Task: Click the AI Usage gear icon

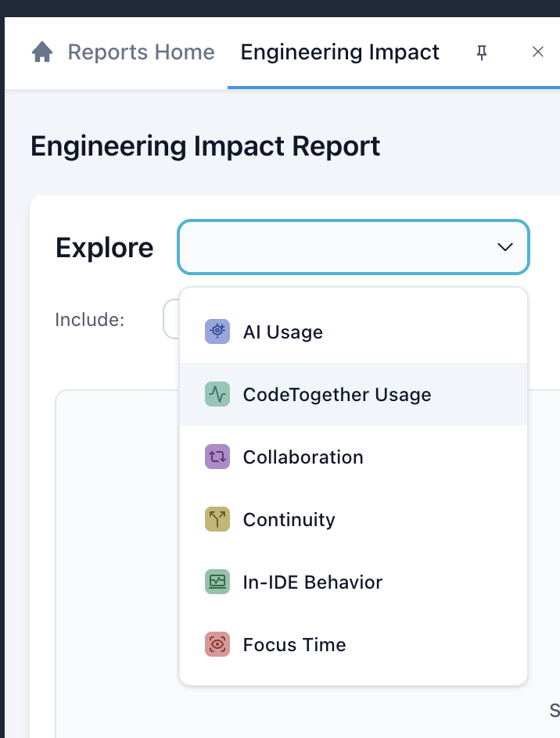Action: [x=217, y=331]
